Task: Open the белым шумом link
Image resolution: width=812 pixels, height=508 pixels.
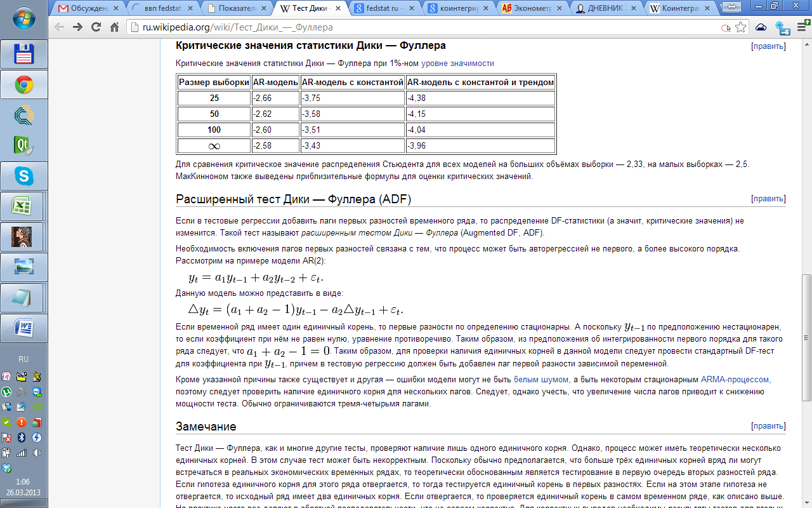Action: click(x=541, y=379)
